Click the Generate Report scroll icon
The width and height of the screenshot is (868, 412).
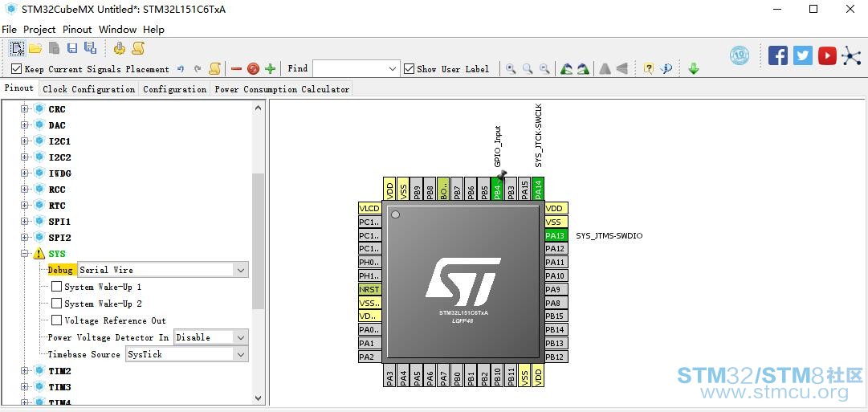(138, 49)
